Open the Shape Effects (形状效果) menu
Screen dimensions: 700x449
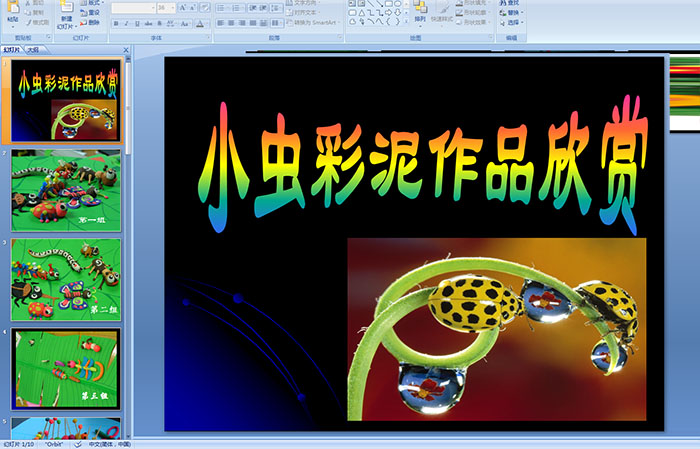[x=472, y=22]
